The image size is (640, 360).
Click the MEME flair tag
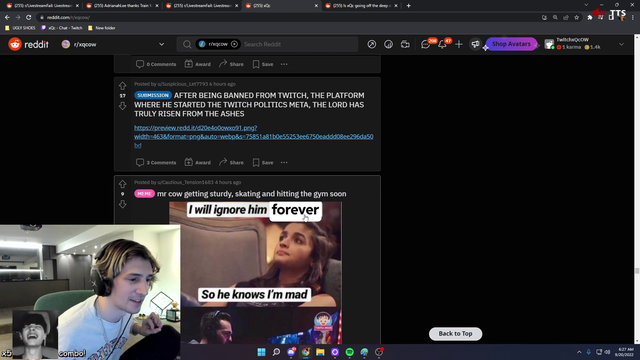(144, 193)
